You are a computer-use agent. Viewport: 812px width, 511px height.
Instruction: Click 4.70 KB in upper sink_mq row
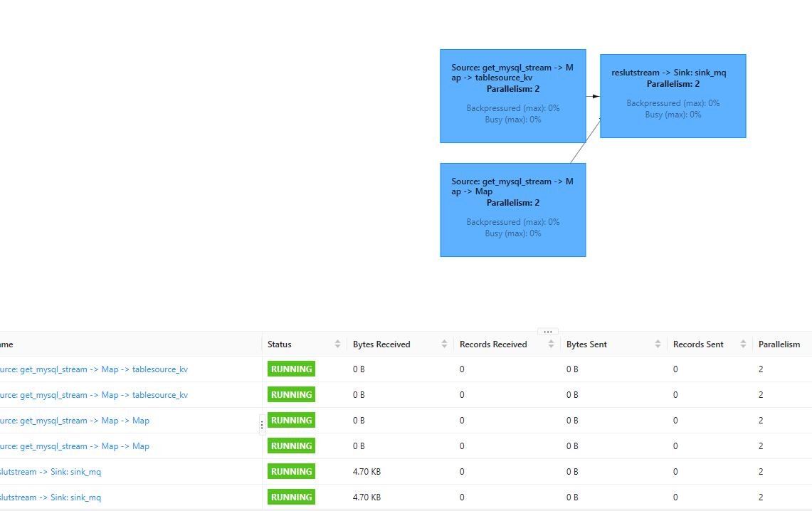click(x=367, y=472)
